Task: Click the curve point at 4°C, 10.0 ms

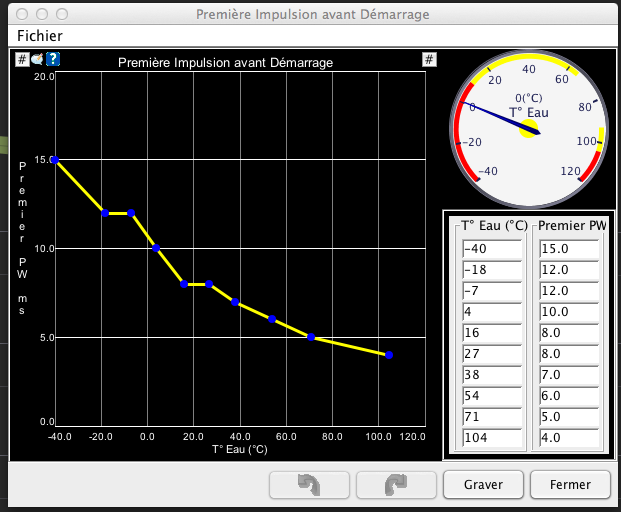Action: coord(156,248)
